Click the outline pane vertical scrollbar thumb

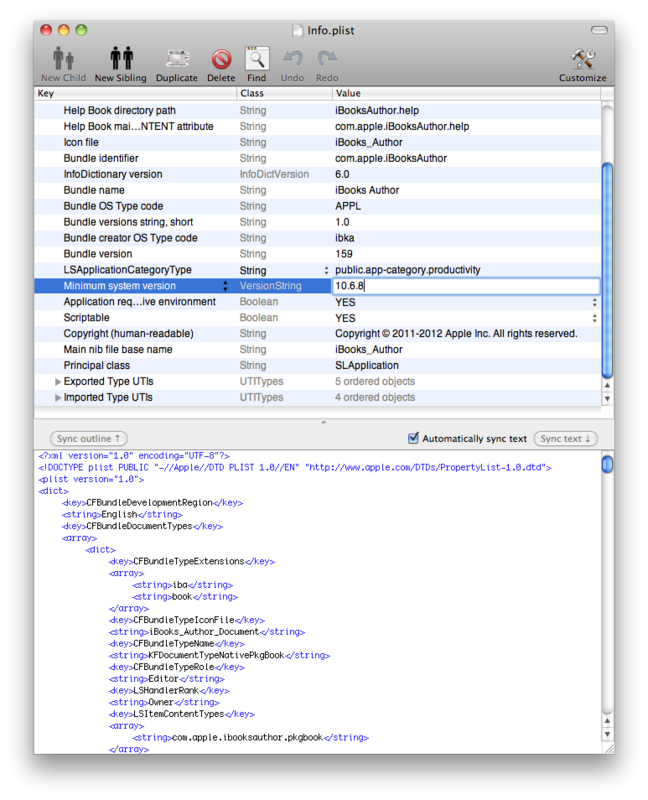607,270
